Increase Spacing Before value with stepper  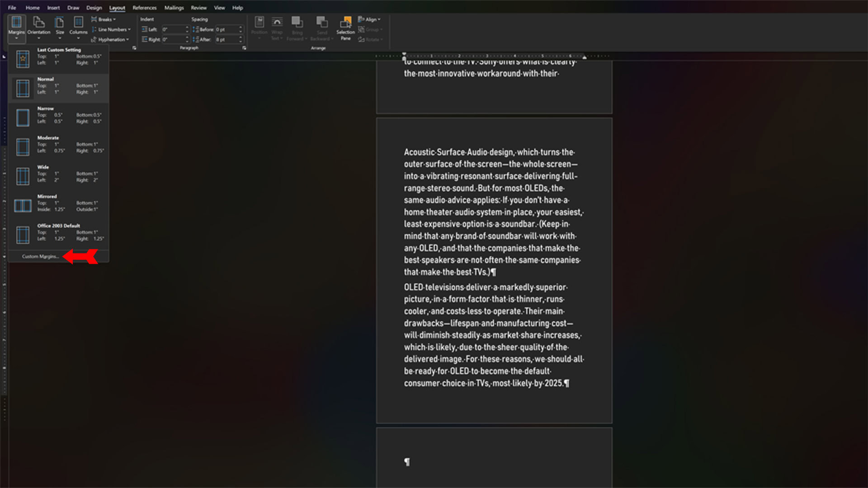[x=241, y=28]
